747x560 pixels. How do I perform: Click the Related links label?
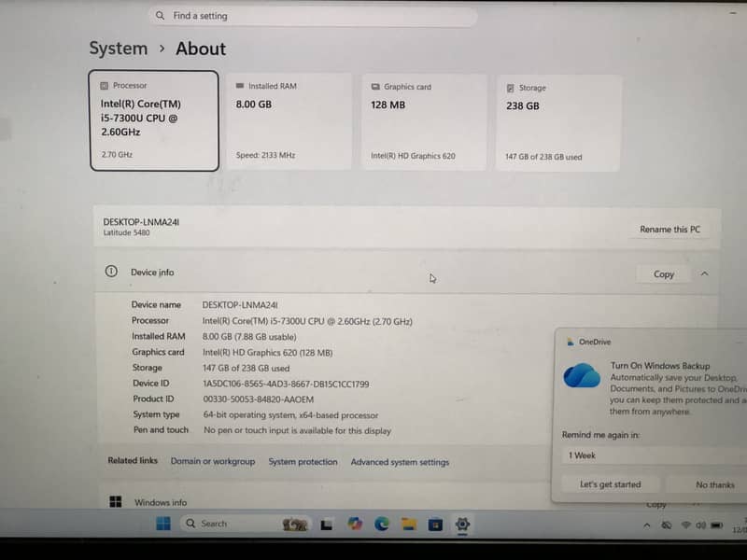pos(133,460)
